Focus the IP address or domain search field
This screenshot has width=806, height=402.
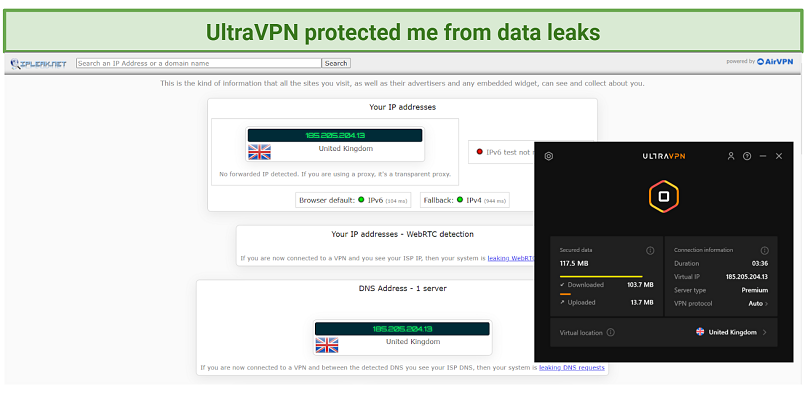coord(199,63)
